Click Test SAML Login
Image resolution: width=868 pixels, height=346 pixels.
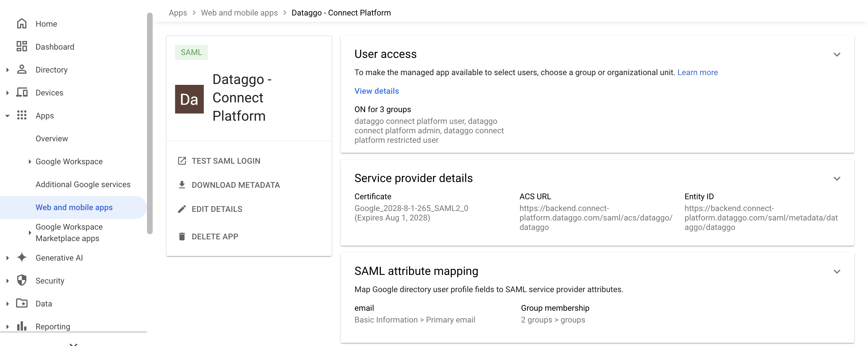coord(226,161)
